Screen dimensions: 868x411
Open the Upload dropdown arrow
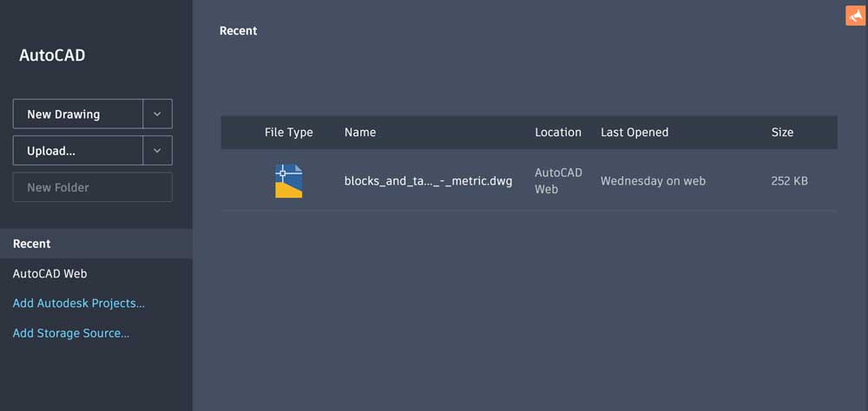click(157, 150)
